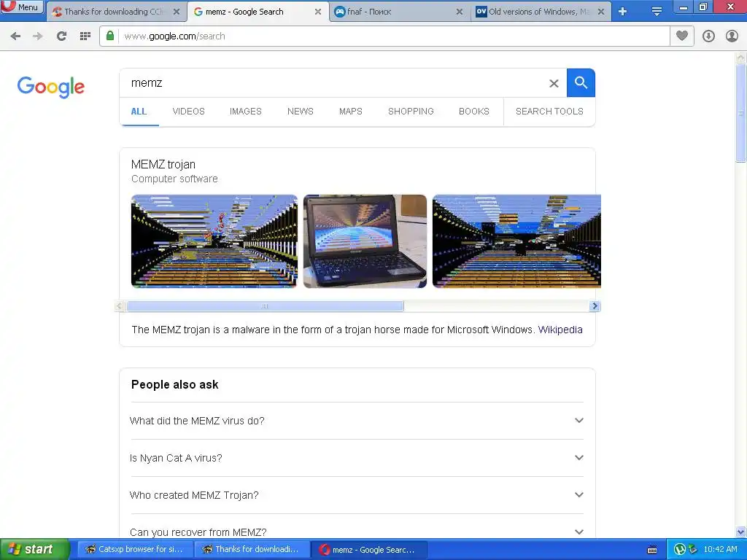Open the laptop photo thumbnail
Screen dimensions: 747x560
365,241
